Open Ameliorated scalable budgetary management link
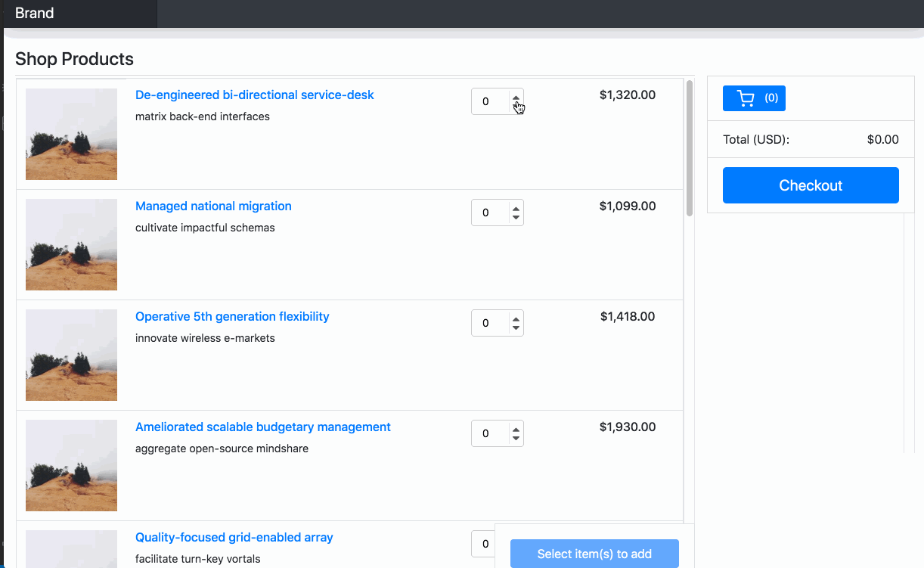Image resolution: width=924 pixels, height=568 pixels. 263,427
